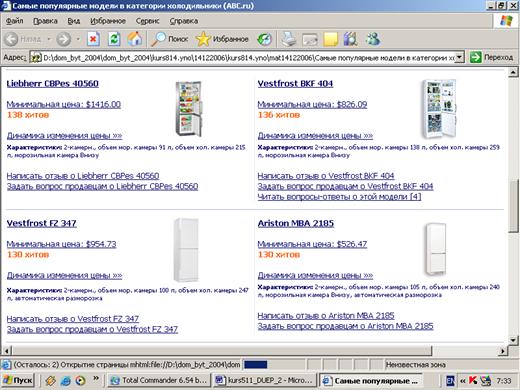Open the Сервис menu
The image size is (520, 390).
[x=147, y=21]
